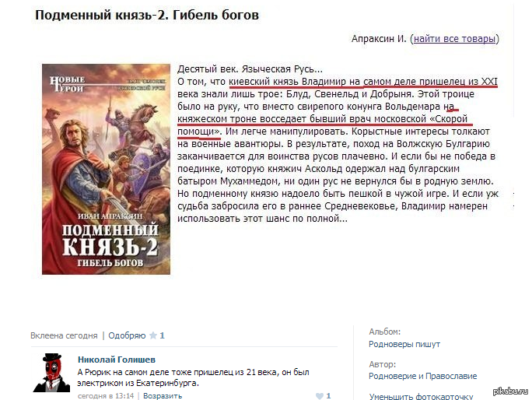Click the Одобряю approve link
This screenshot has height=400, width=532.
click(127, 335)
